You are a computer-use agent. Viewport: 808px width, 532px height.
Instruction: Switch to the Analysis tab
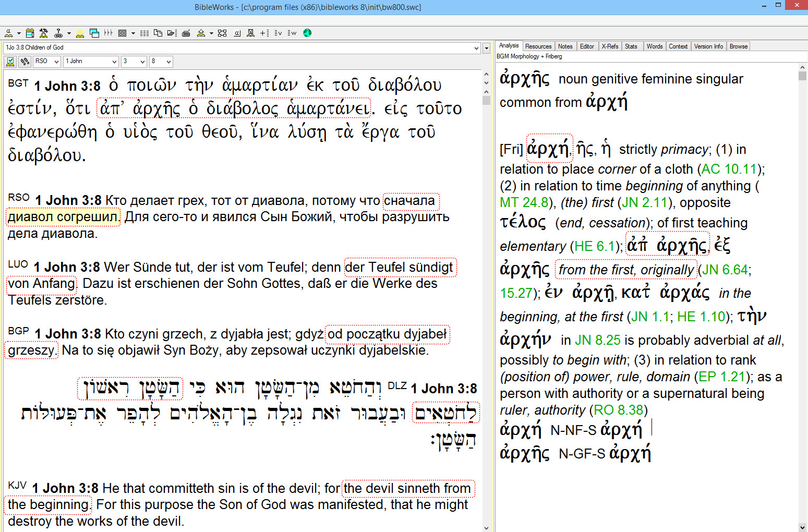pyautogui.click(x=509, y=46)
